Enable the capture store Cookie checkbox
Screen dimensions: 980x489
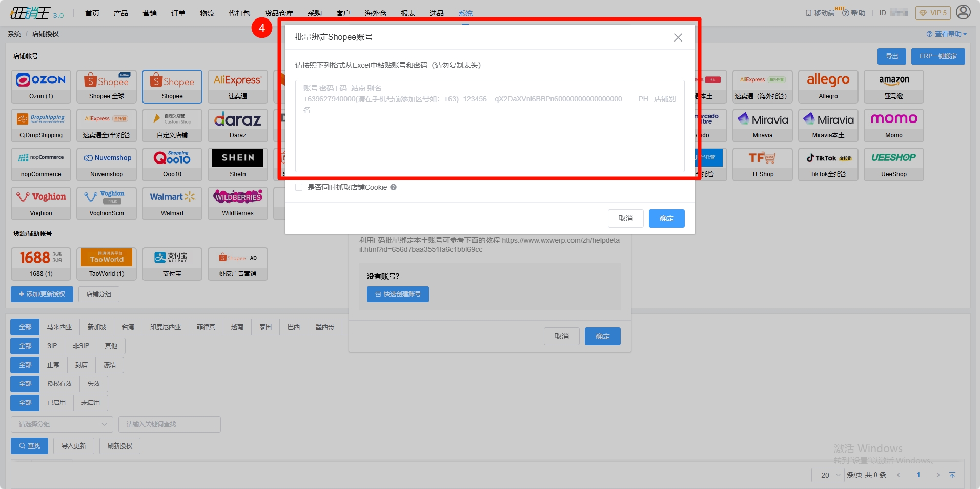pos(299,187)
